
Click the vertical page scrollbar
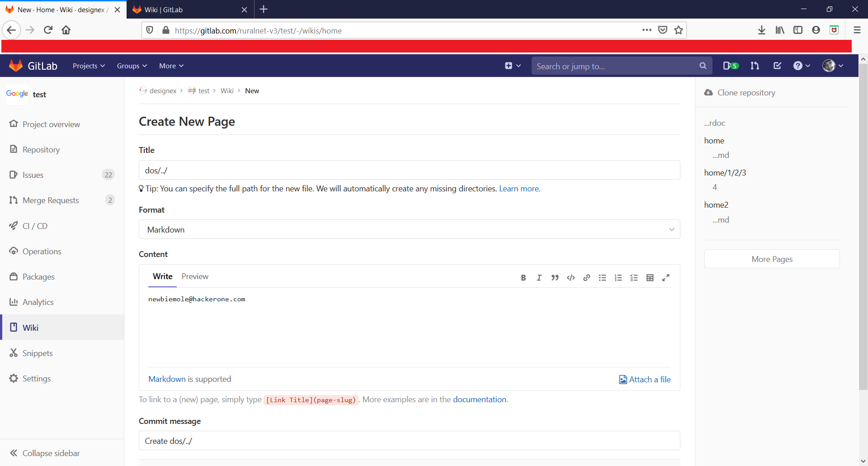point(863,226)
